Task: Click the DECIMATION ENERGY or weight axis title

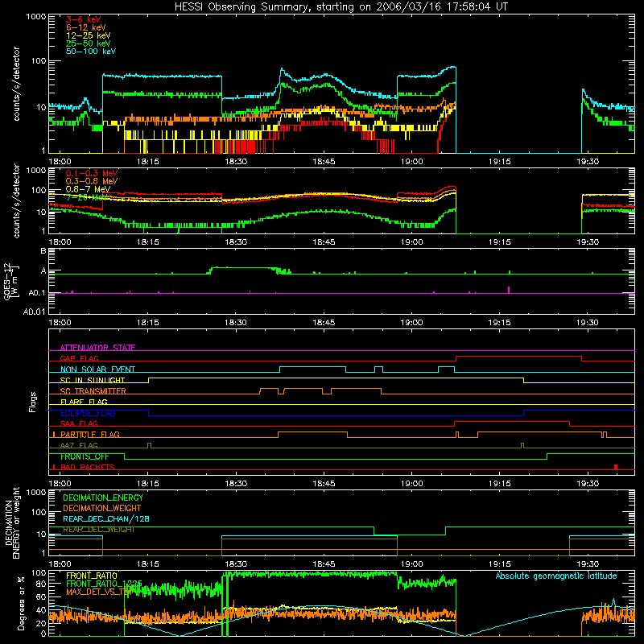Action: (x=12, y=522)
